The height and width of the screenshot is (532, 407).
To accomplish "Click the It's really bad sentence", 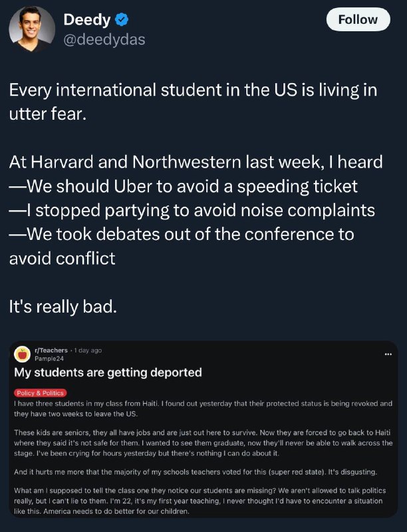I will click(63, 307).
